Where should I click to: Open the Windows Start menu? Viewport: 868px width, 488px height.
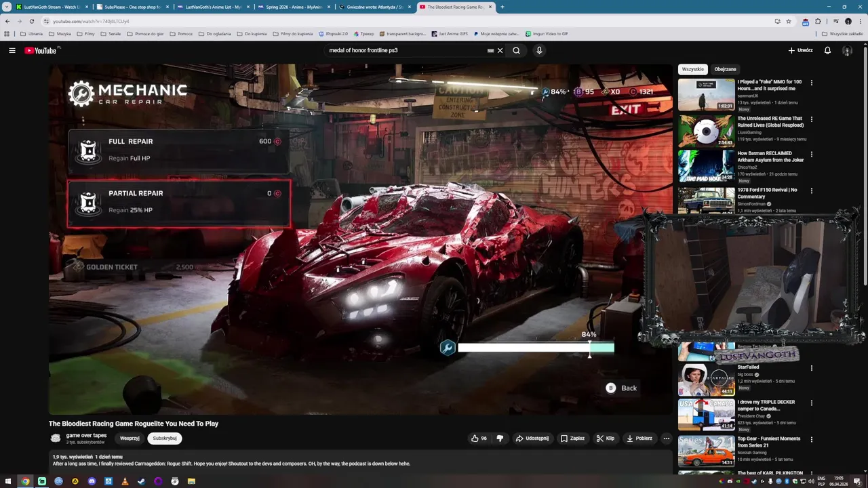point(8,481)
